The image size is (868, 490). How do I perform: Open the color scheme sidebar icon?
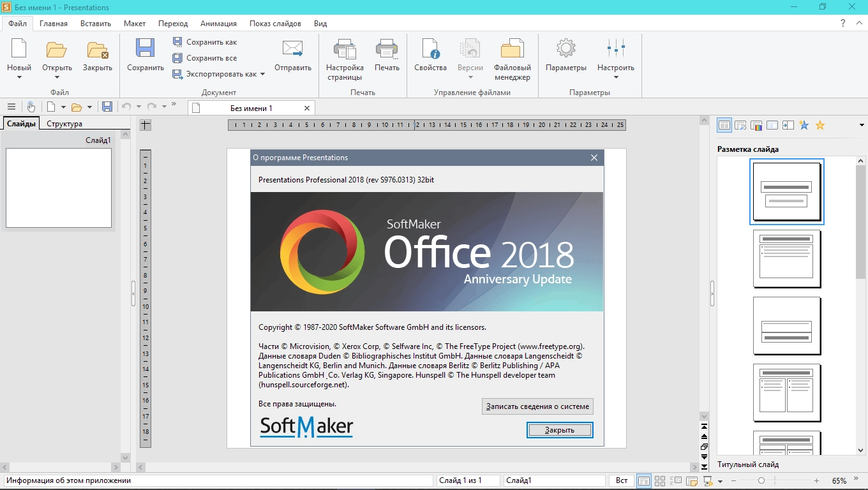point(756,125)
